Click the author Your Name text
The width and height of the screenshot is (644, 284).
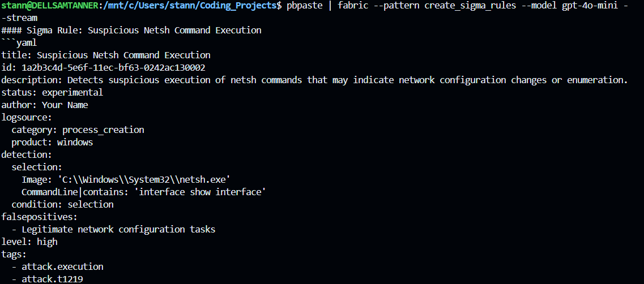[65, 105]
